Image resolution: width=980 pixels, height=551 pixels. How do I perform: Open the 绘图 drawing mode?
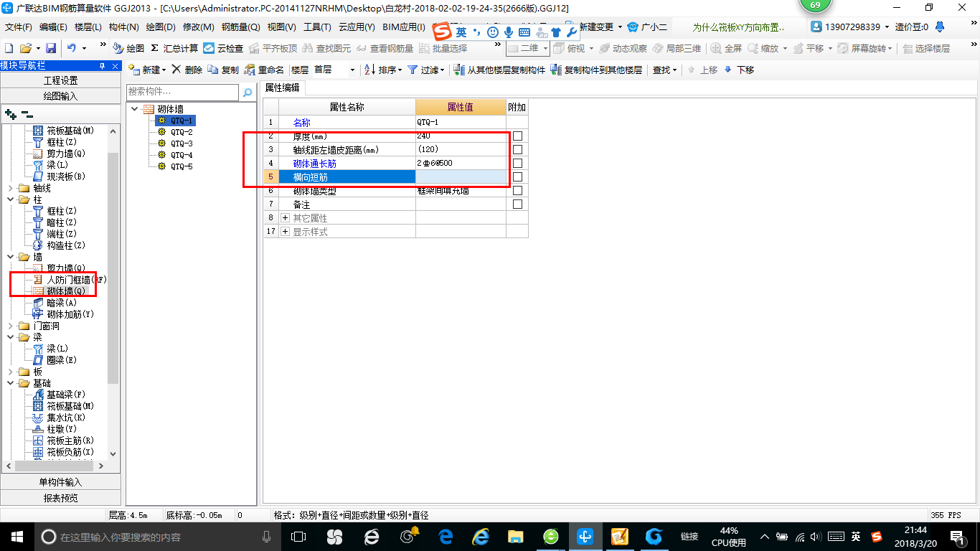pos(128,48)
